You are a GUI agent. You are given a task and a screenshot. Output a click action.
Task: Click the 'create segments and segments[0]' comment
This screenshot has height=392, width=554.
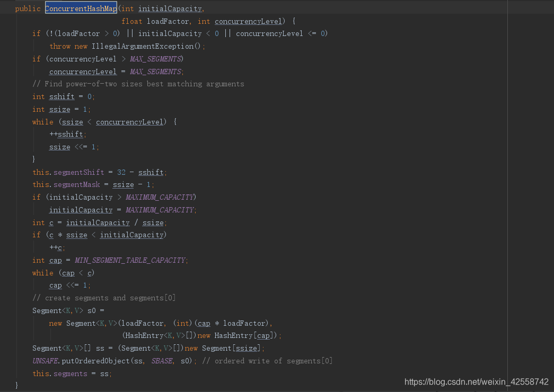pos(104,298)
